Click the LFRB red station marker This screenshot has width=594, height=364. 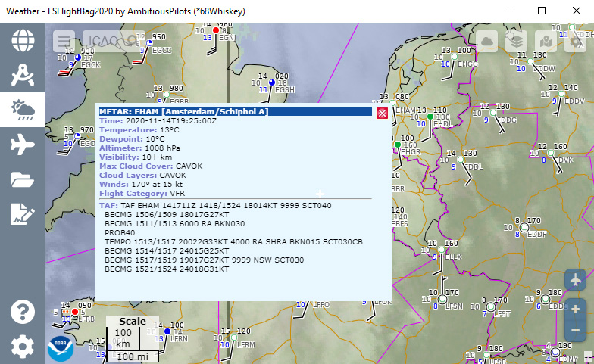[x=75, y=312]
